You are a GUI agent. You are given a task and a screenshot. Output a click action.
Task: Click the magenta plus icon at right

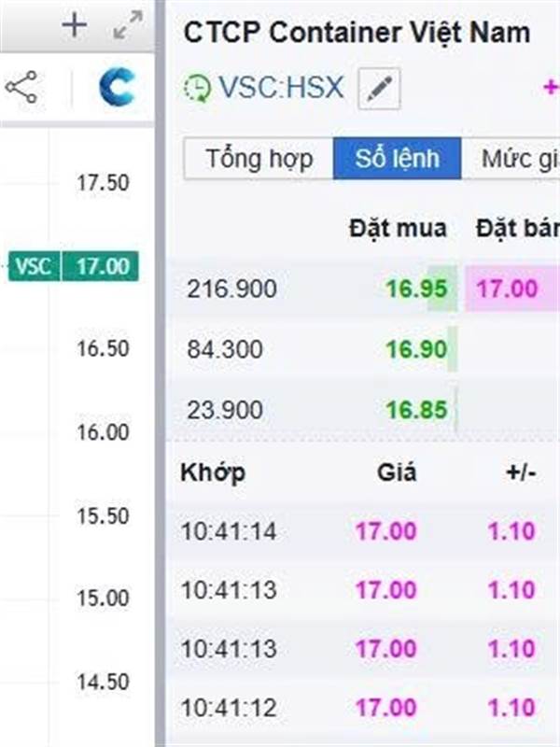[x=552, y=87]
